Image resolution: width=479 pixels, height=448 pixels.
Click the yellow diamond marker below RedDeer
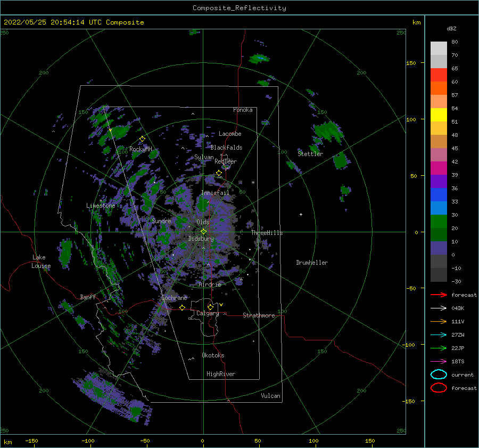219,173
